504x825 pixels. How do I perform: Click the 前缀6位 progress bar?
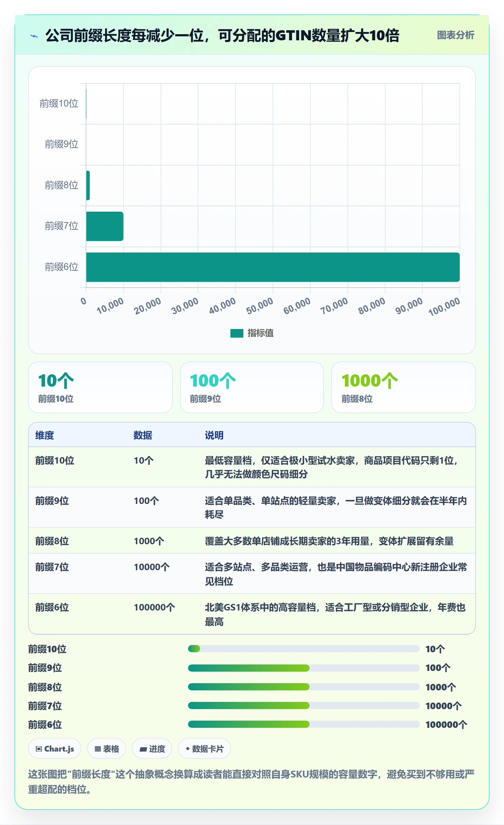coord(303,725)
